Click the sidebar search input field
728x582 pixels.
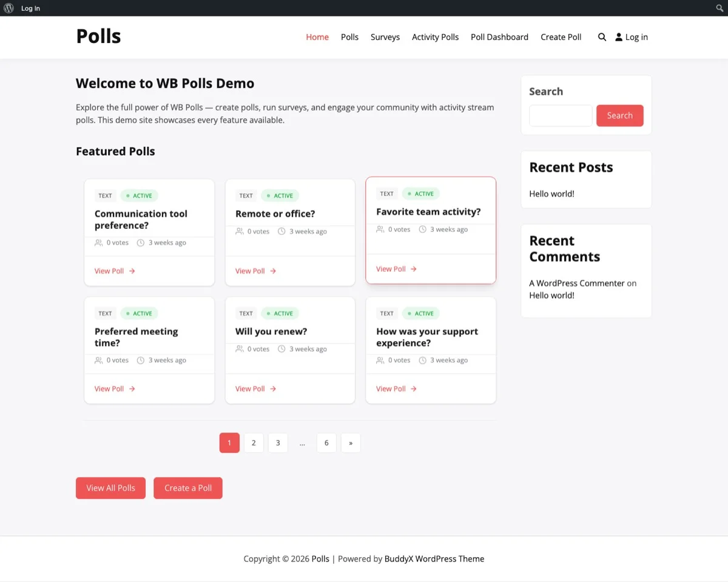click(x=560, y=115)
